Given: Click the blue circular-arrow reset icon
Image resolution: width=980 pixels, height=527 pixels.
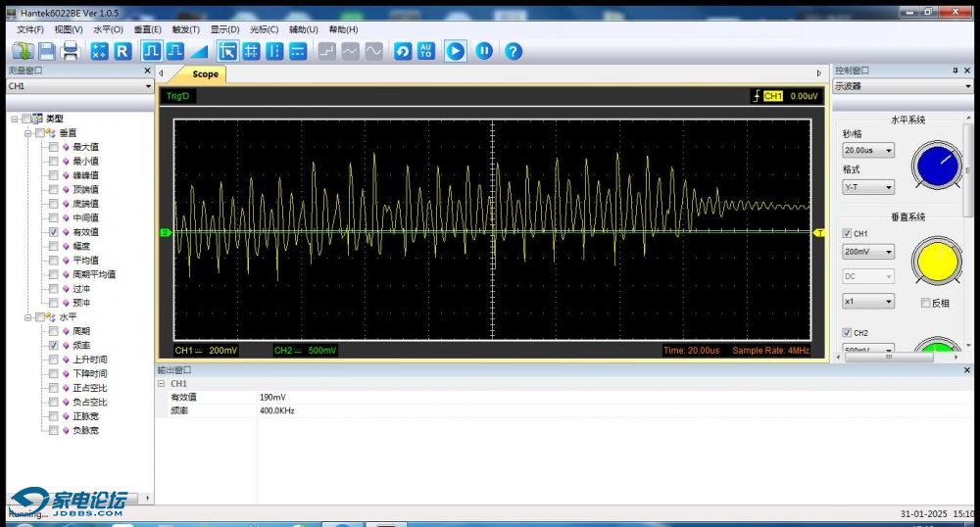Looking at the screenshot, I should [403, 51].
